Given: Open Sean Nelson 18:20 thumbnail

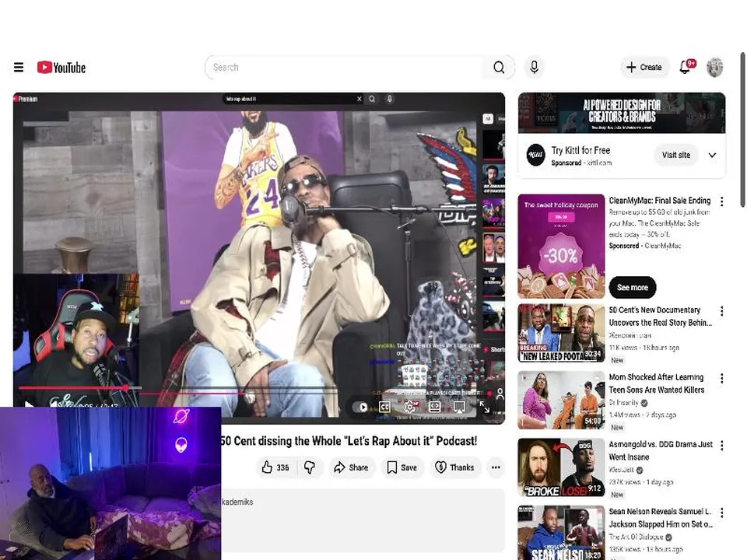Looking at the screenshot, I should 561,533.
